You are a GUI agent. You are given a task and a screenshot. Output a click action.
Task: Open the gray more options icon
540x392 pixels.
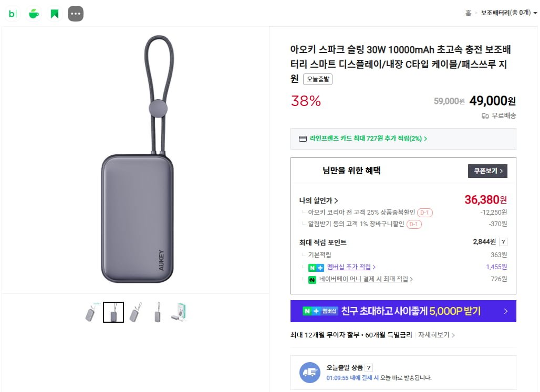[x=76, y=14]
